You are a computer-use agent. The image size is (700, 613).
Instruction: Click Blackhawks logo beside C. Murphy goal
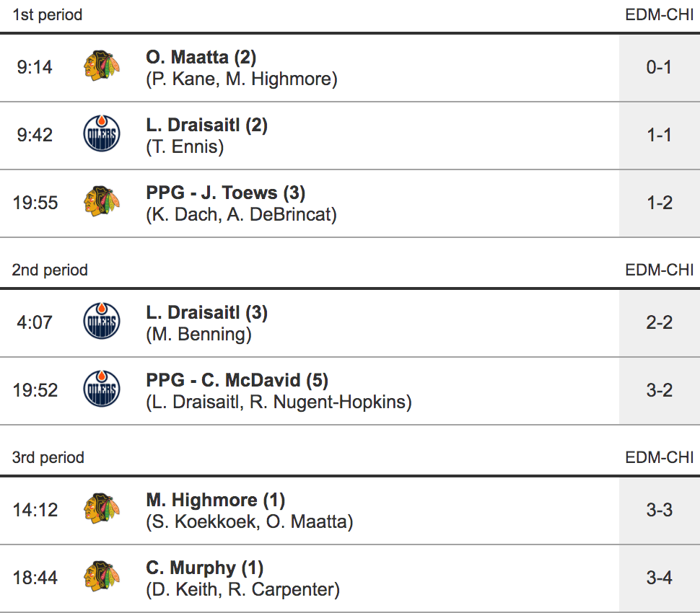coord(101,578)
